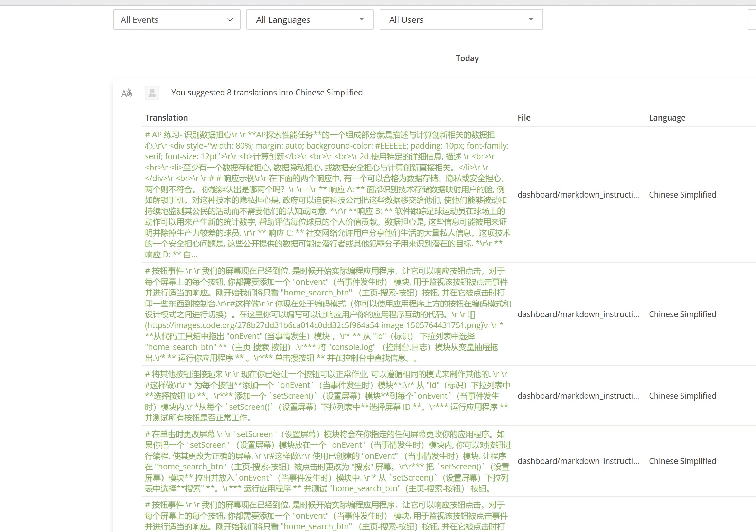The width and height of the screenshot is (756, 532).
Task: Click the partially visible box at right edge
Action: (752, 20)
